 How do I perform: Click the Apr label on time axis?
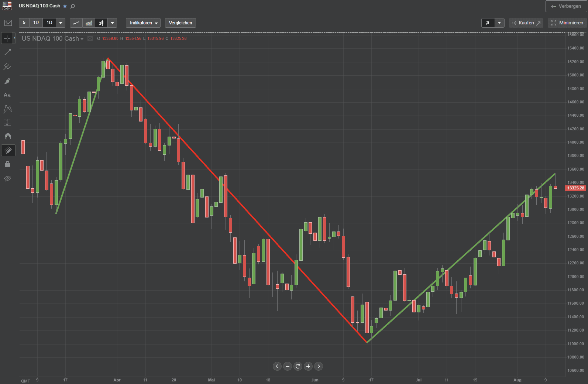(x=117, y=380)
